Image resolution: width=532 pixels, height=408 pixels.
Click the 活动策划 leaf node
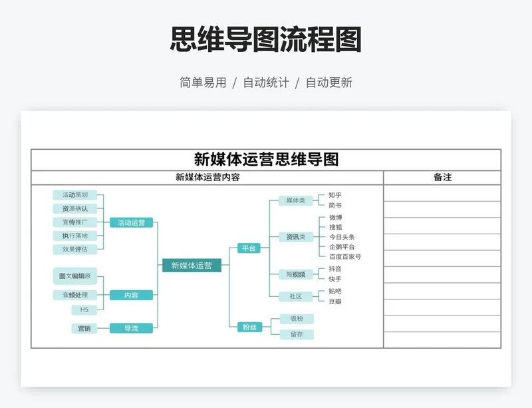pyautogui.click(x=75, y=195)
